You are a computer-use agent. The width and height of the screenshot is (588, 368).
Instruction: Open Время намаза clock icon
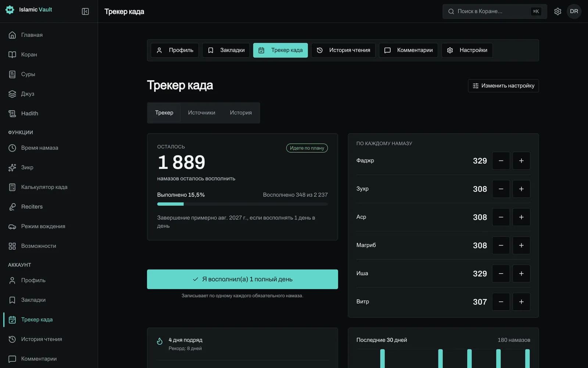pos(12,148)
